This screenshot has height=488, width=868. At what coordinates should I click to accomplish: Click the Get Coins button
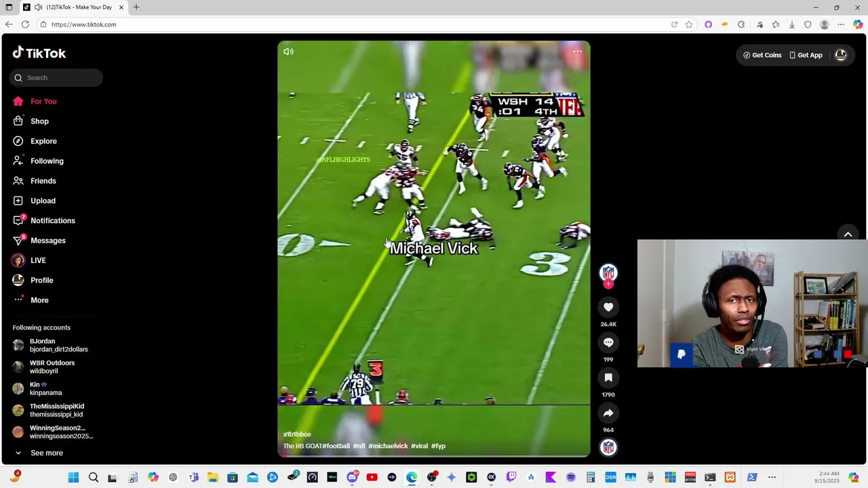pyautogui.click(x=762, y=55)
